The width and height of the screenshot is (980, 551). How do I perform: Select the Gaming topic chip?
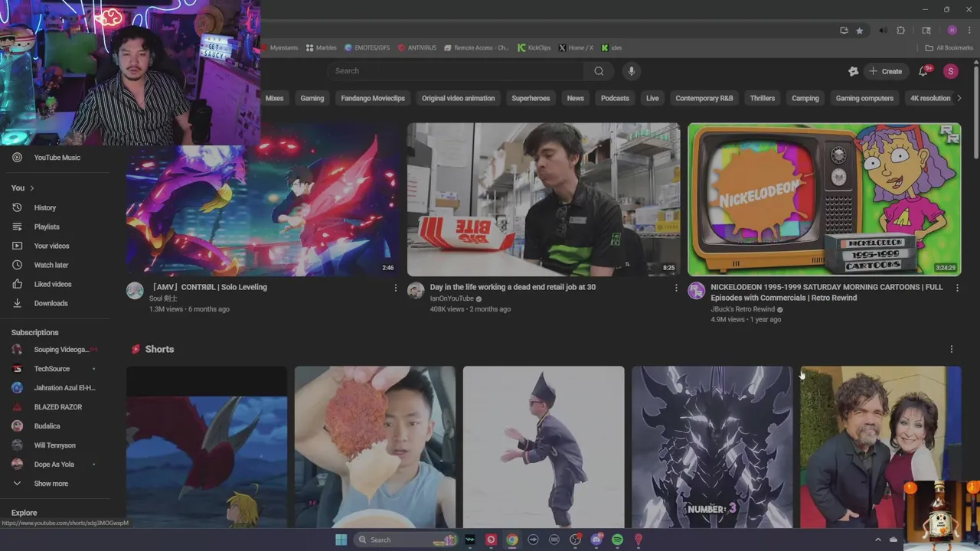coord(312,98)
